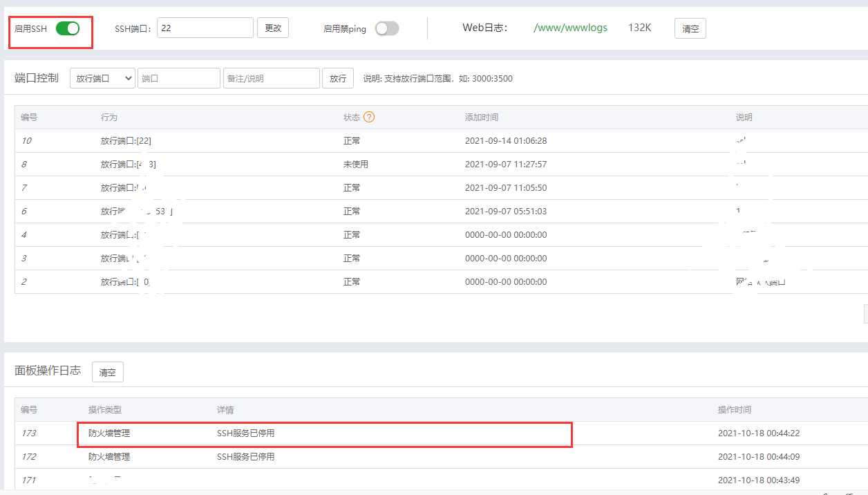Toggle the 启用SSH switch
868x495 pixels.
click(68, 28)
